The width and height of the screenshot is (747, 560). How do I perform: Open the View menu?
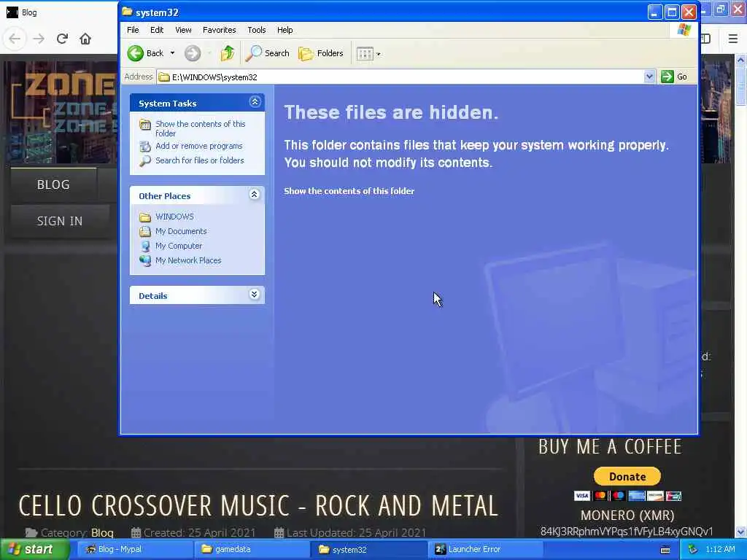(x=183, y=30)
